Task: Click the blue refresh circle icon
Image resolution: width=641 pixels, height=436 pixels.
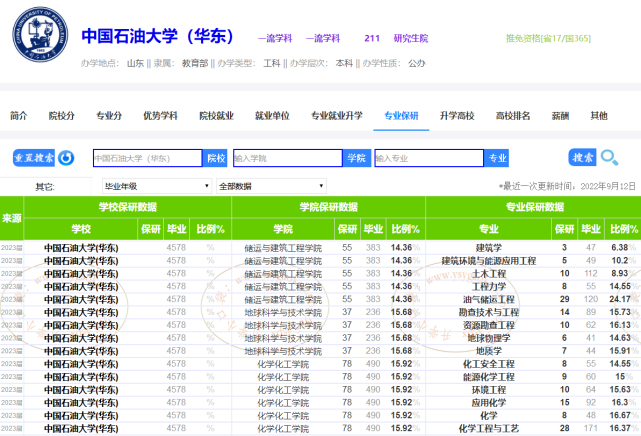Action: pos(66,158)
